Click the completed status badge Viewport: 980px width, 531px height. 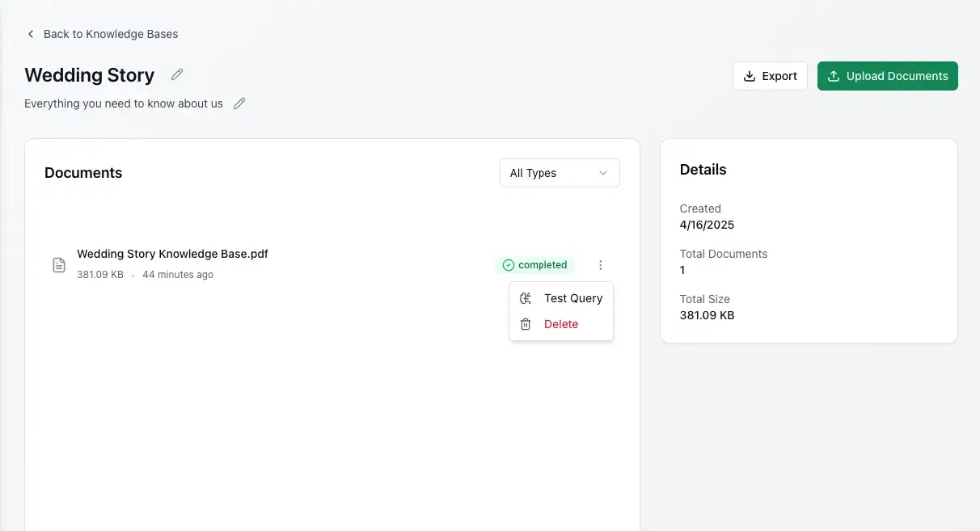pos(534,264)
